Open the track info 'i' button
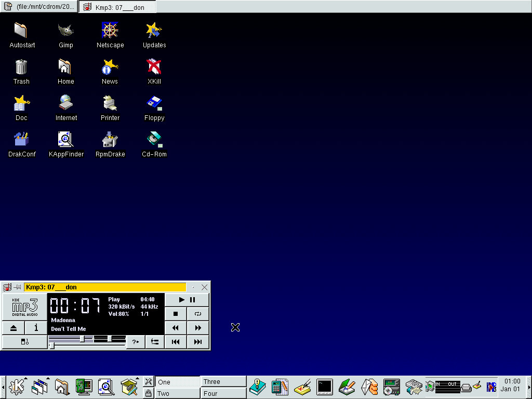532x399 pixels. tap(36, 328)
